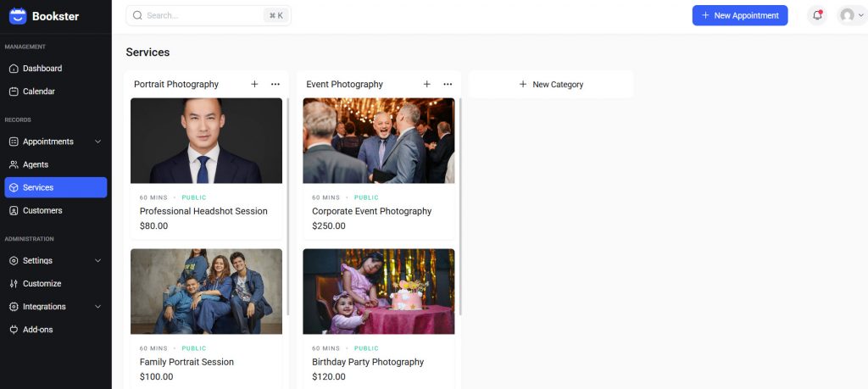Expand the Settings submenu
Screen dimensions: 868x389
point(97,261)
